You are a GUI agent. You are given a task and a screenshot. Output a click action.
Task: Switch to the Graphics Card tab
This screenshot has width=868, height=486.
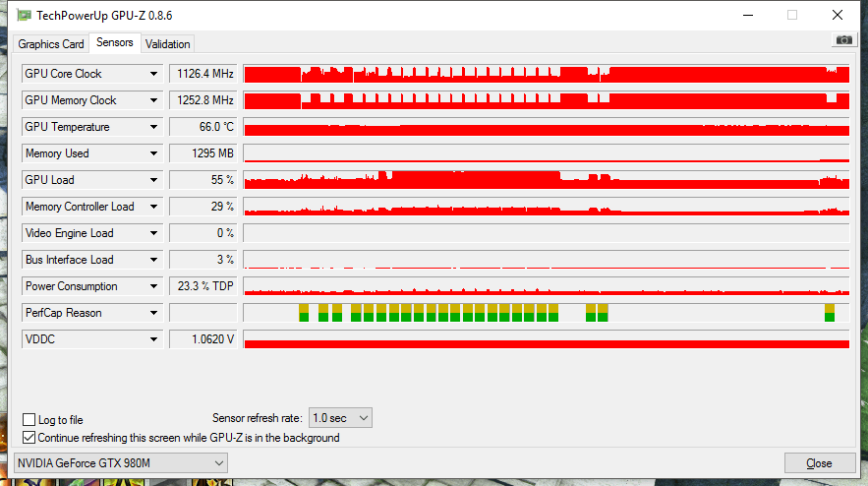click(51, 43)
